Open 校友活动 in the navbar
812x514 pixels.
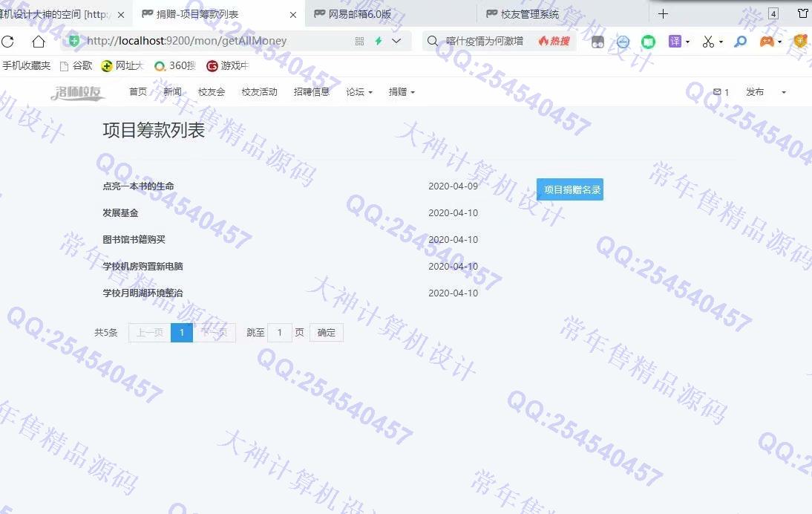(259, 91)
